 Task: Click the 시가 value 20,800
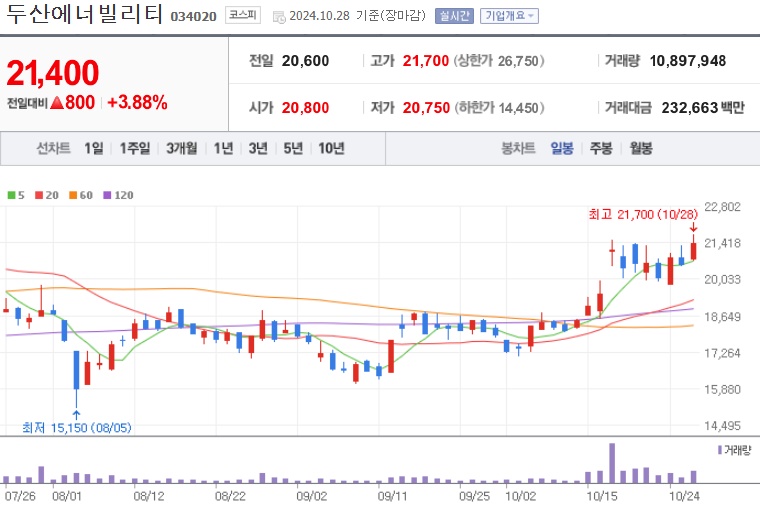pyautogui.click(x=305, y=108)
